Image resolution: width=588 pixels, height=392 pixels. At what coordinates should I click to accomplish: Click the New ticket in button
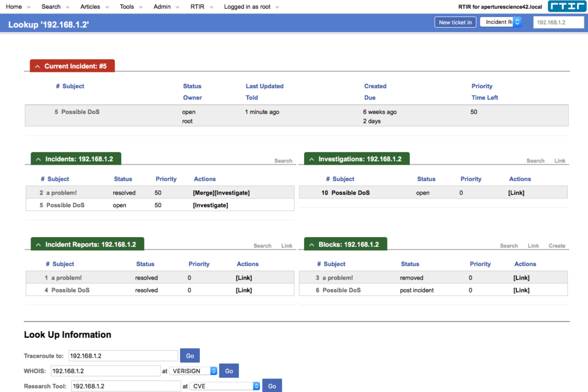pos(455,22)
